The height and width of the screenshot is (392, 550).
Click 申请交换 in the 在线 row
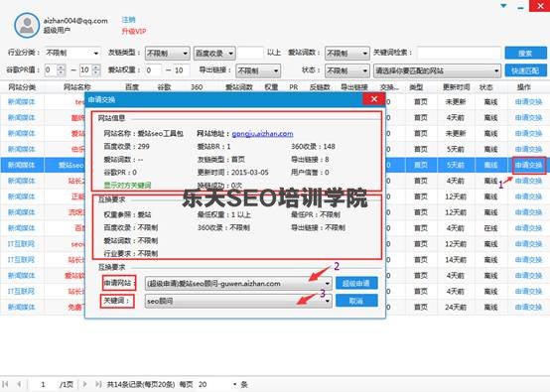pos(528,228)
